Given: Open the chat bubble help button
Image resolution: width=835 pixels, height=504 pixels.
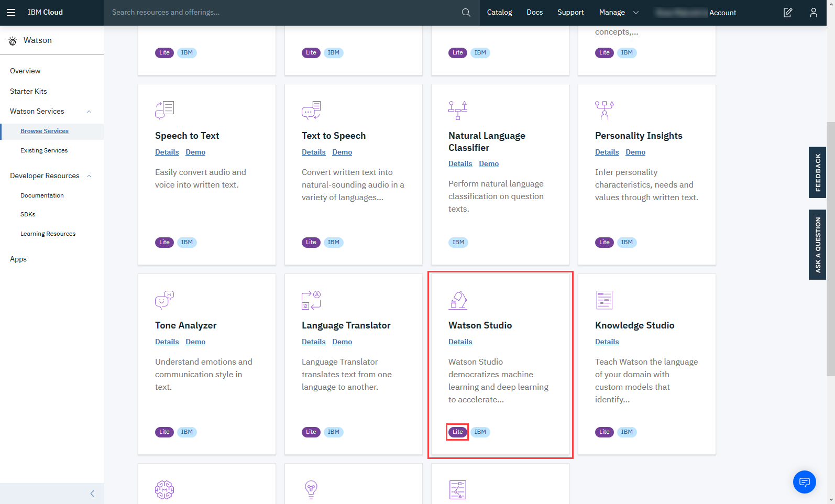Looking at the screenshot, I should (804, 481).
